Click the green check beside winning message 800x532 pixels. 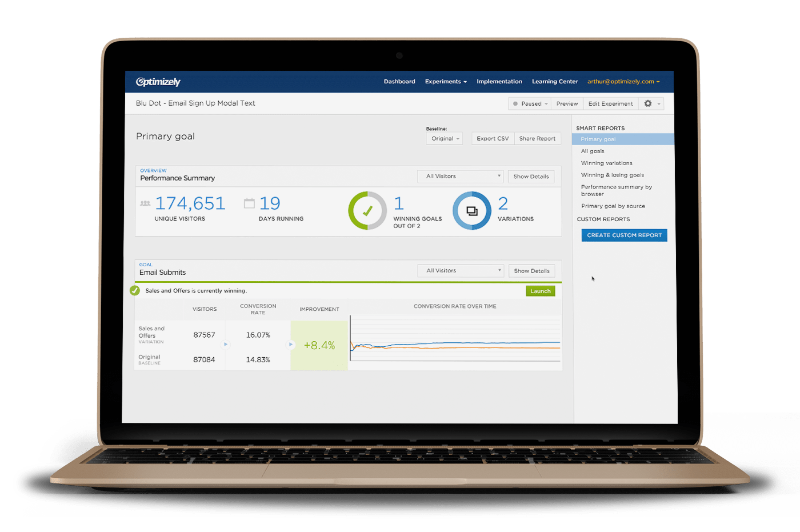135,290
